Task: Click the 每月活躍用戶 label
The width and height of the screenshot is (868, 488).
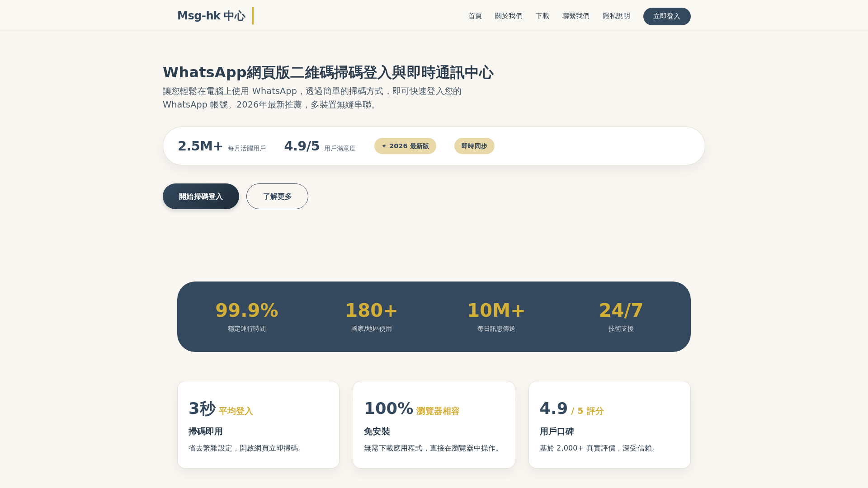Action: 247,148
